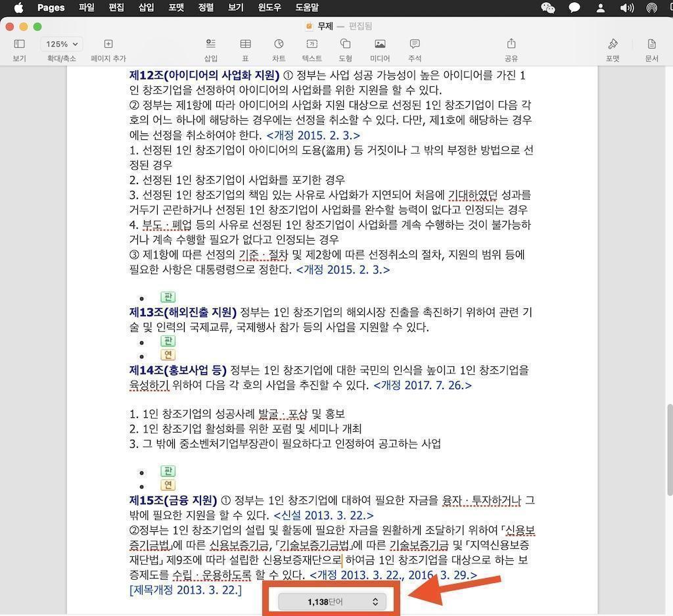Open the Apple menu
The image size is (673, 616).
coord(19,7)
